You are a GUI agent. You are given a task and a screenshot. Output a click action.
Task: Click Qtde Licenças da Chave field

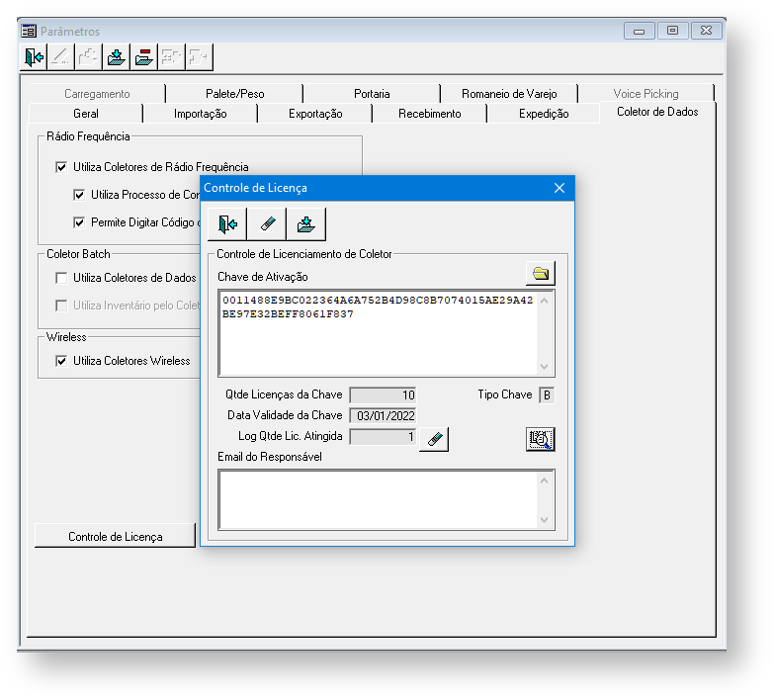[x=383, y=394]
